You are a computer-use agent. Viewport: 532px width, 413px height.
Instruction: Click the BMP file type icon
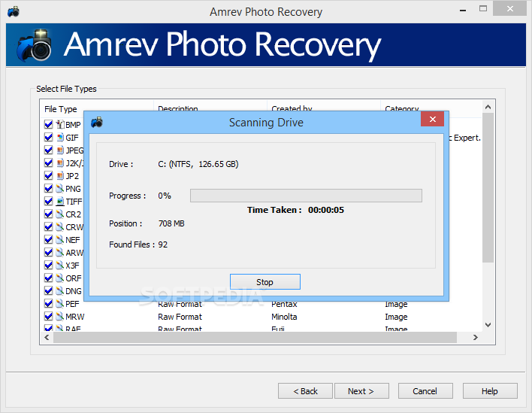pyautogui.click(x=60, y=125)
